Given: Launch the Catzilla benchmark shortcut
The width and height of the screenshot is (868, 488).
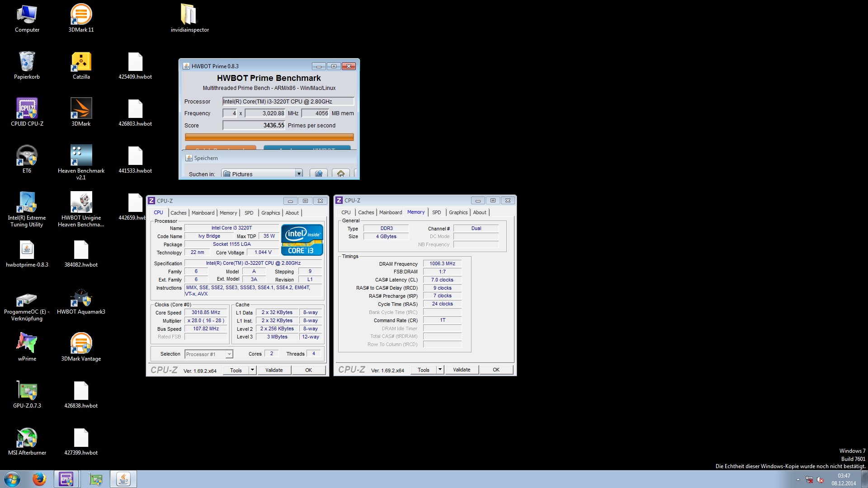Looking at the screenshot, I should pyautogui.click(x=81, y=65).
